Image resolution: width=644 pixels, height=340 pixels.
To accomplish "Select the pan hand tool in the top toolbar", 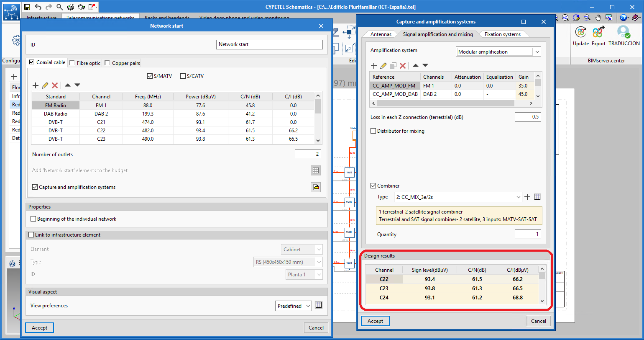I will 598,18.
